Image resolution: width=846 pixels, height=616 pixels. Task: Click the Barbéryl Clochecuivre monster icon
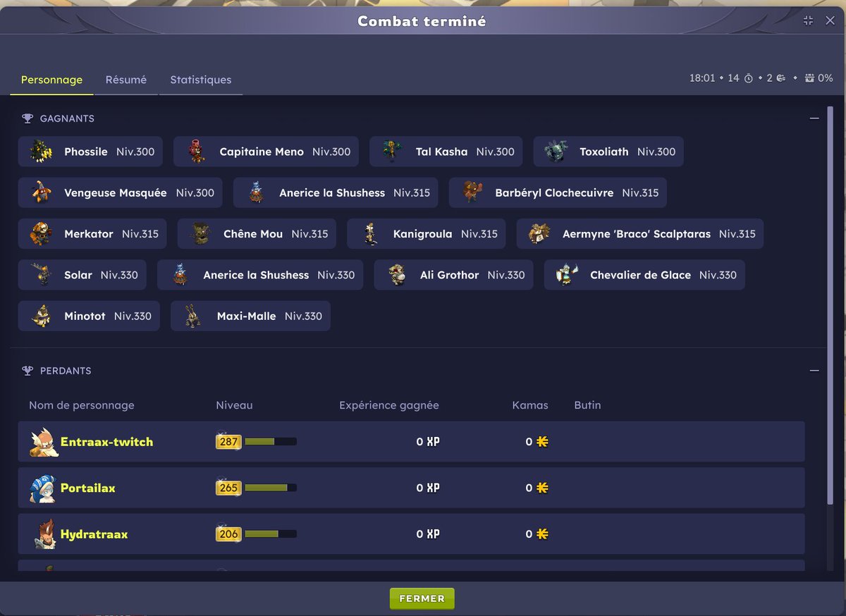(472, 192)
